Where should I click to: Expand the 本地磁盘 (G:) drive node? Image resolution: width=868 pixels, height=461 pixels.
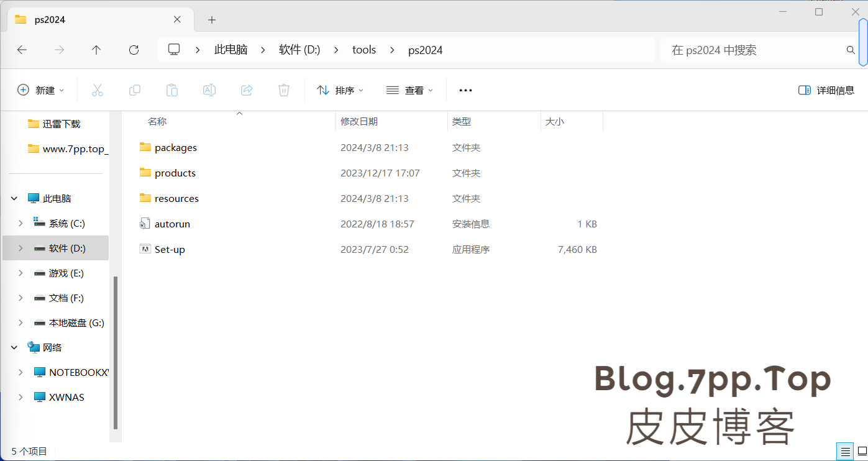(x=21, y=322)
